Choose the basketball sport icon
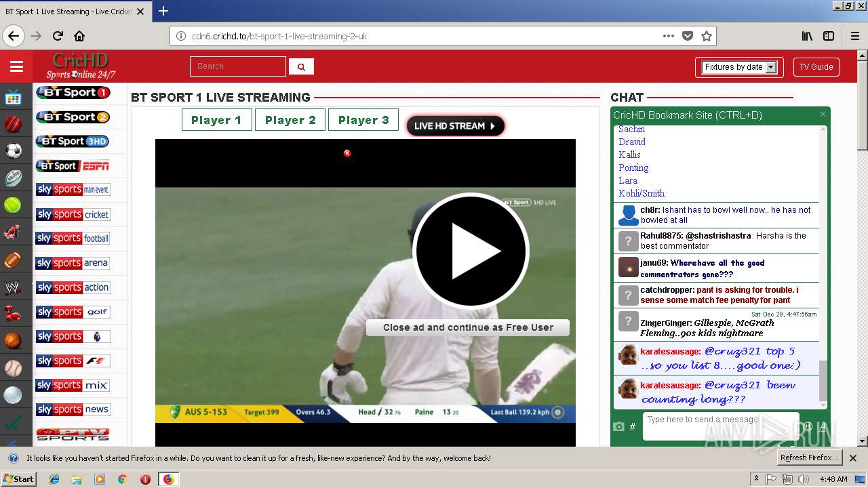Viewport: 868px width, 488px height. point(13,341)
